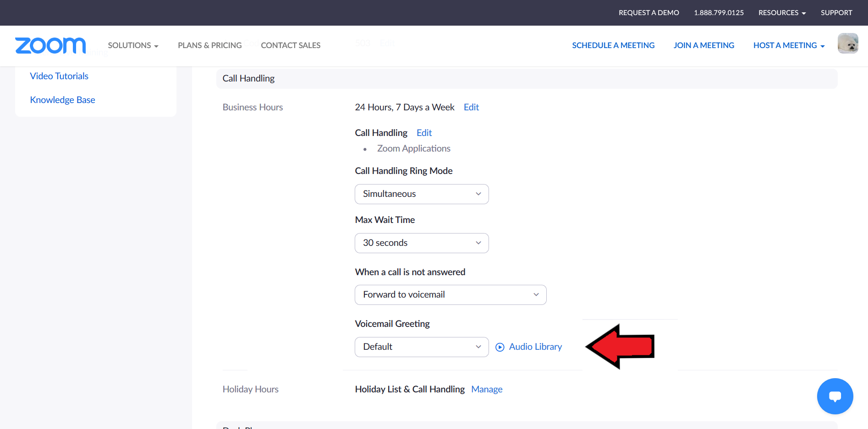The height and width of the screenshot is (429, 868).
Task: Expand the Solutions menu
Action: pyautogui.click(x=133, y=45)
